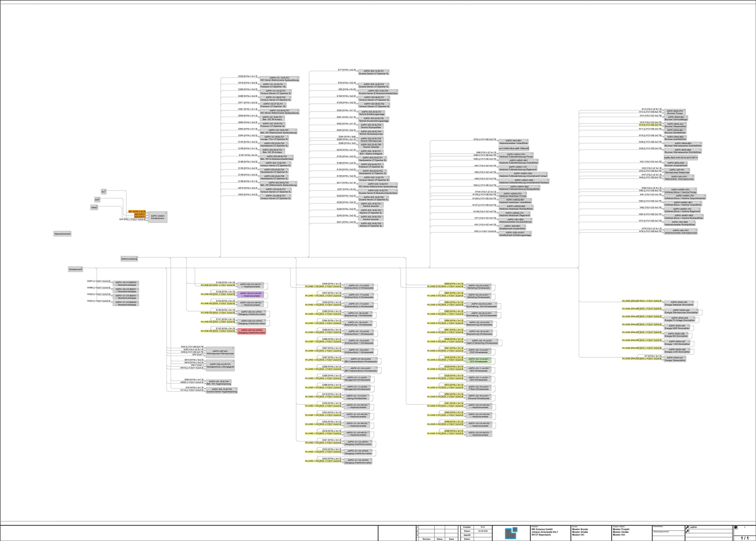Select the Schaltschrank root node
This screenshot has width=756, height=541.
(75, 269)
